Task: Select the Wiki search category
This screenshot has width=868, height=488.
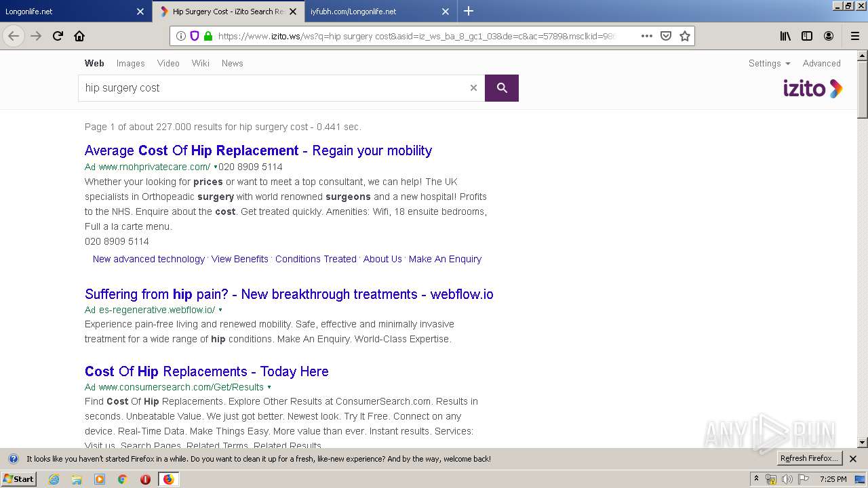Action: tap(200, 63)
